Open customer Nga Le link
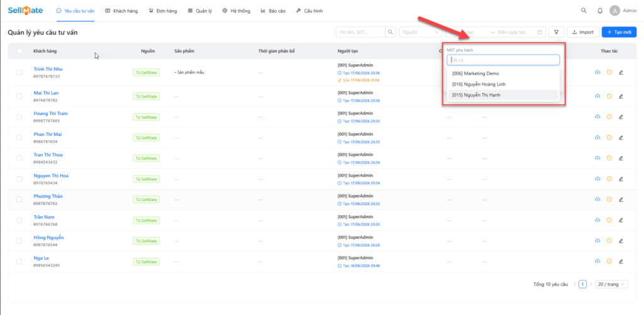644x315 pixels. pyautogui.click(x=41, y=258)
